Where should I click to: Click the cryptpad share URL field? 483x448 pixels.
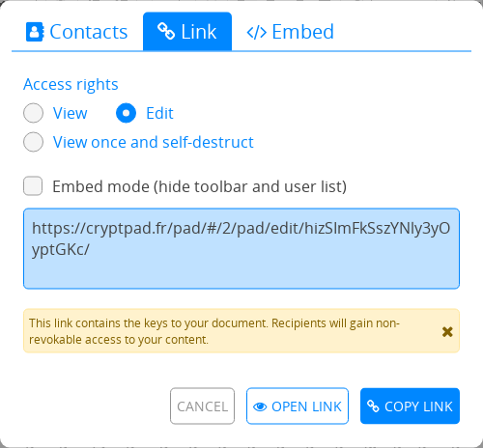click(241, 248)
